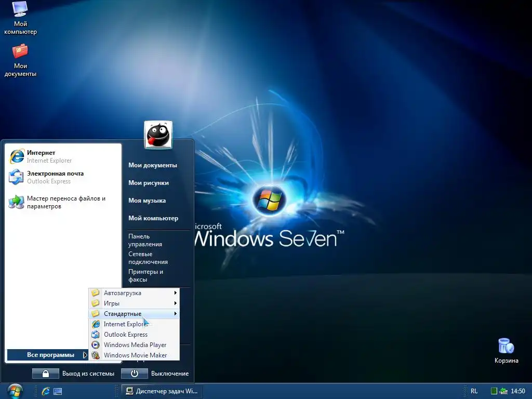Click Outlook Express icon in programs submenu

point(96,335)
